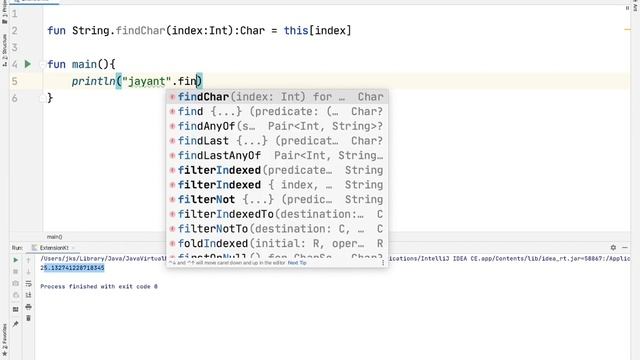640x360 pixels.
Task: Toggle soft-wrap in Run console
Action: pos(28,283)
